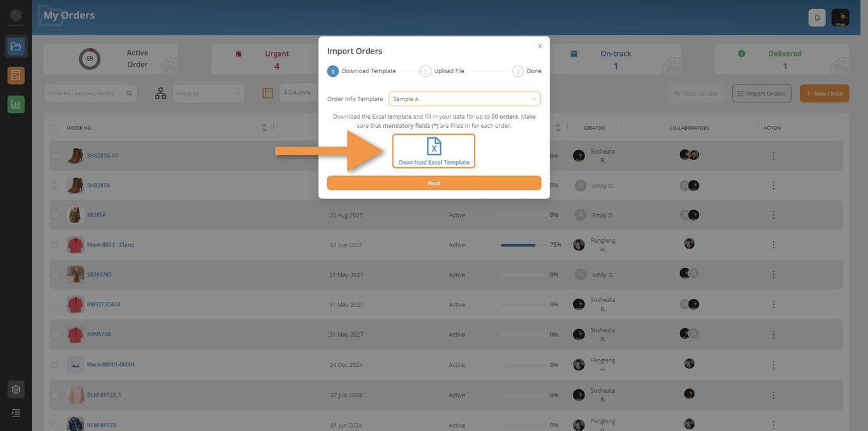Screen dimensions: 868x431
Task: Open the Group by dropdown
Action: [x=208, y=93]
